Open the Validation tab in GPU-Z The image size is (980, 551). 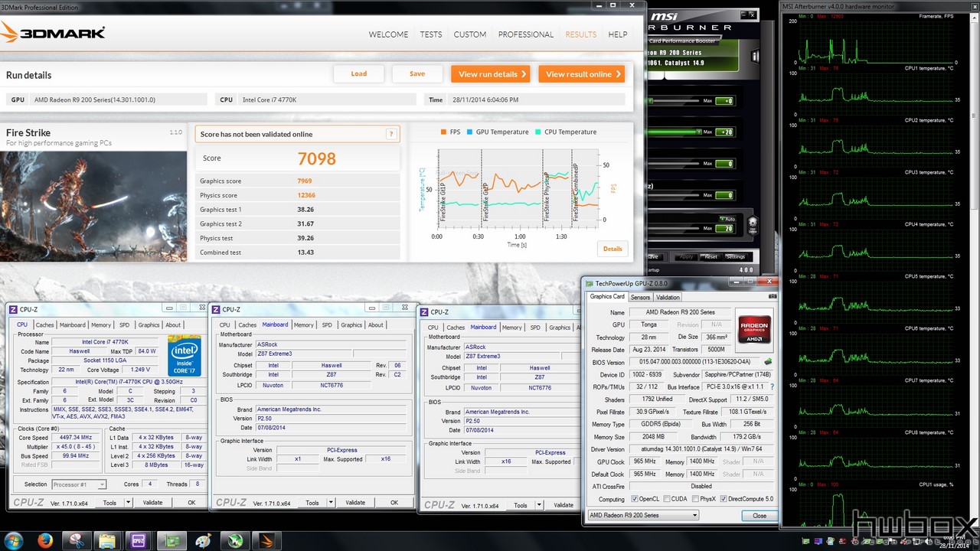coord(668,297)
